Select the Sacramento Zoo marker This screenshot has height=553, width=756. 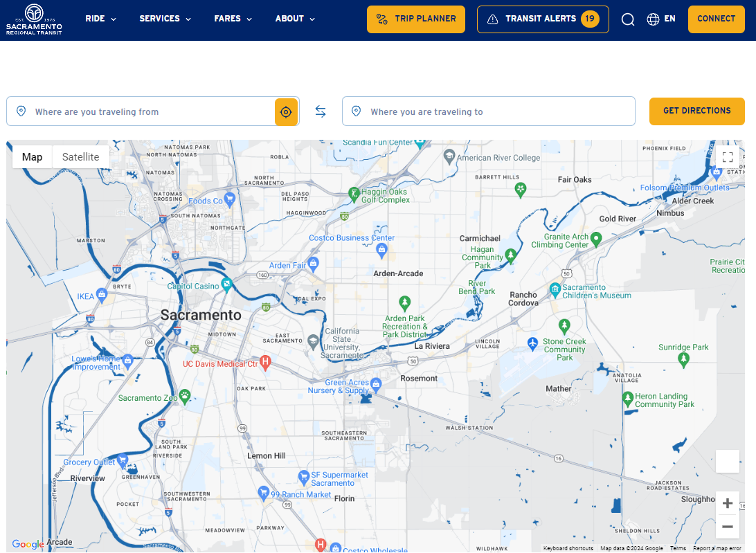[185, 397]
